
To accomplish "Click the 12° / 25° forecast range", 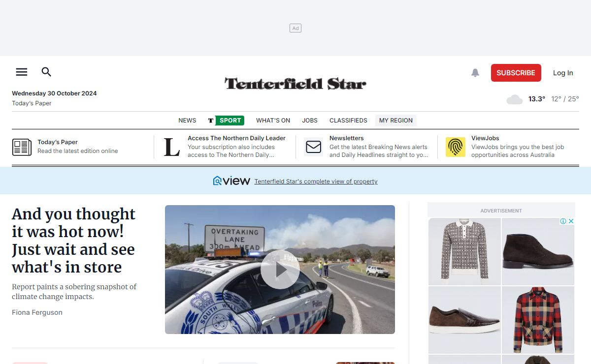I will coord(565,99).
